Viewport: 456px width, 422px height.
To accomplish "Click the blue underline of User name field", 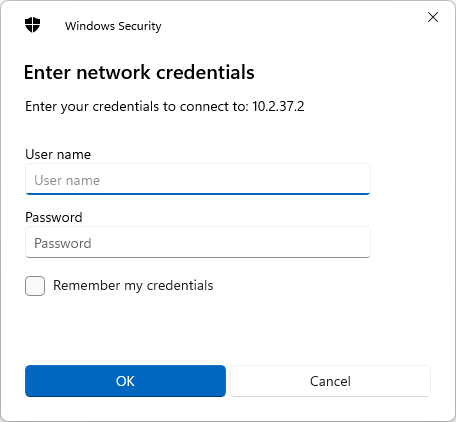I will click(198, 194).
